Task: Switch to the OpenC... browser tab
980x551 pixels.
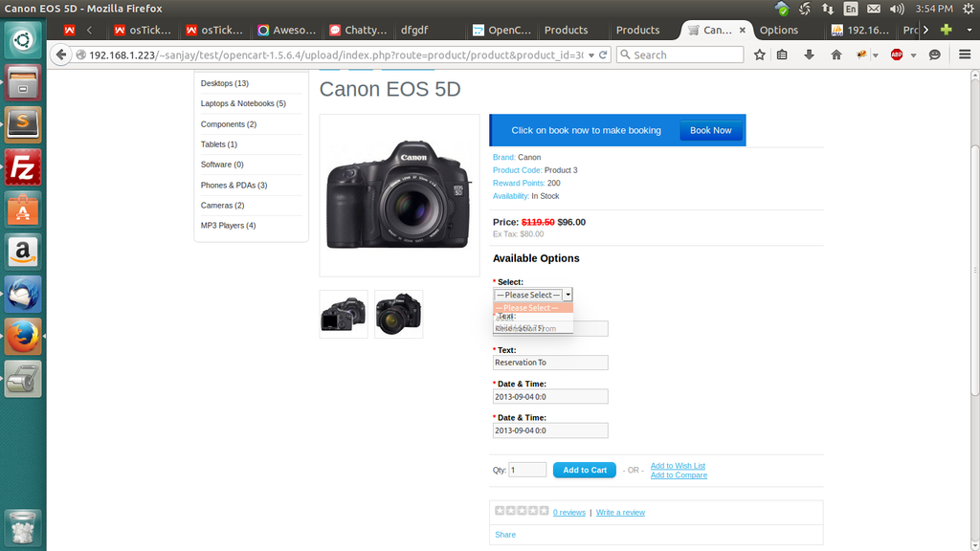Action: 501,30
